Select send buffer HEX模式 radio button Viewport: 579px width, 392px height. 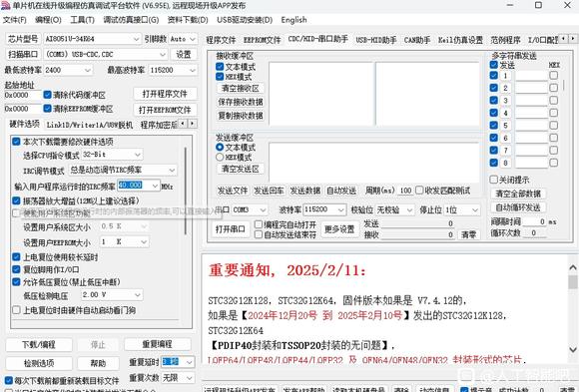[220, 158]
